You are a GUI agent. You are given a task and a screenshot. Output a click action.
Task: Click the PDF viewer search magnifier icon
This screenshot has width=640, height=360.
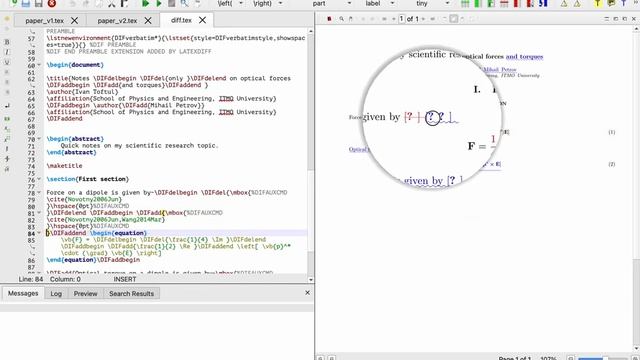(x=341, y=19)
